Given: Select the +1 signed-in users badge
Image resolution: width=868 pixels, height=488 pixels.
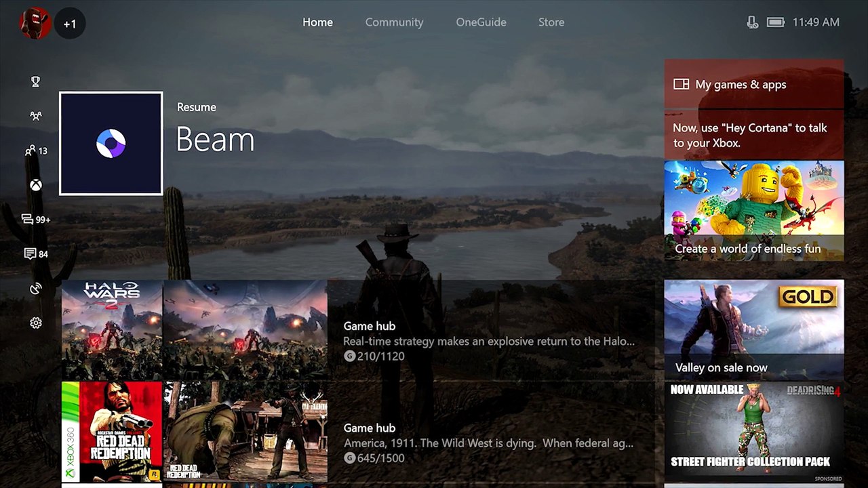Looking at the screenshot, I should point(70,24).
